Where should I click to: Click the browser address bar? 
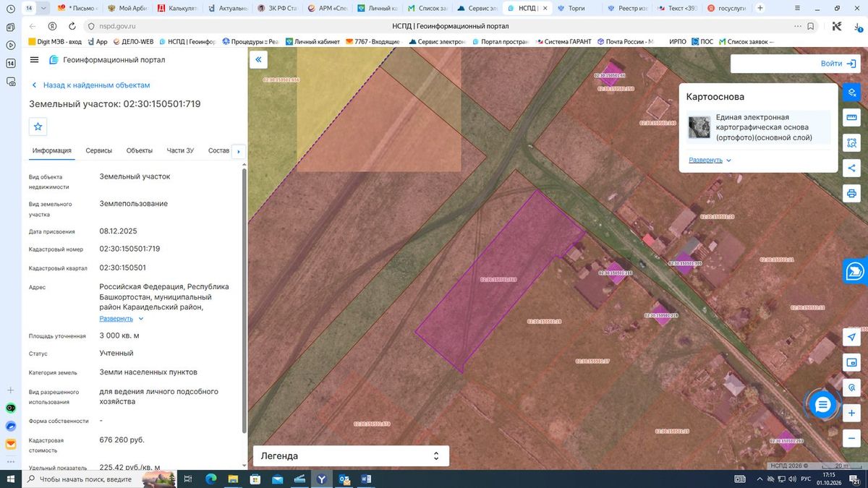coord(448,26)
